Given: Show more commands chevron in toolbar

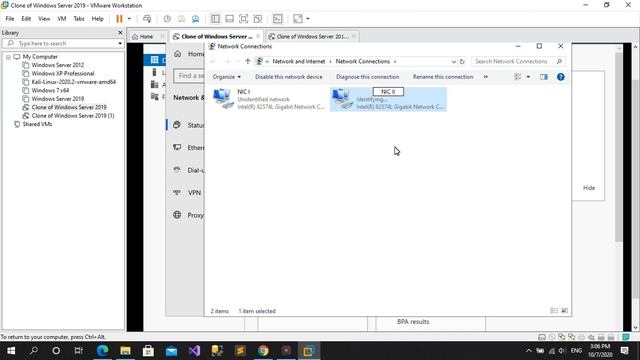Looking at the screenshot, I should click(486, 77).
